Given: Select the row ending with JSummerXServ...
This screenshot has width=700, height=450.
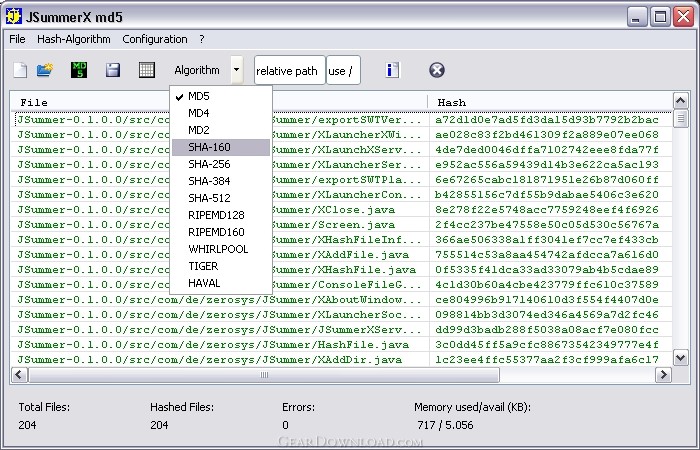Looking at the screenshot, I should click(342, 329).
